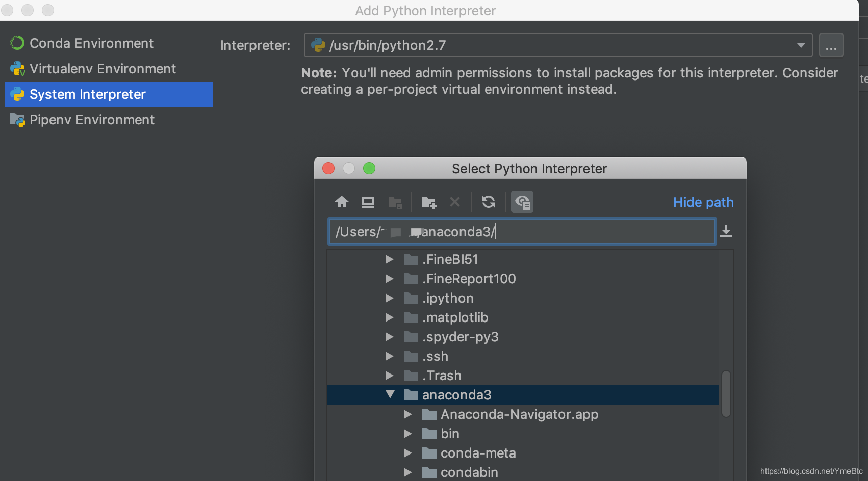The height and width of the screenshot is (481, 868).
Task: Choose System Interpreter option
Action: click(109, 94)
